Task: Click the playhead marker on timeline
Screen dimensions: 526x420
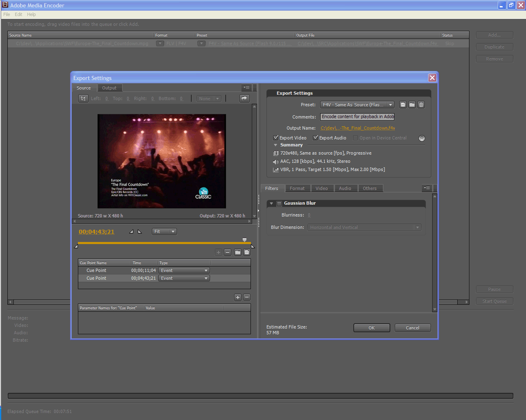Action: pyautogui.click(x=245, y=240)
